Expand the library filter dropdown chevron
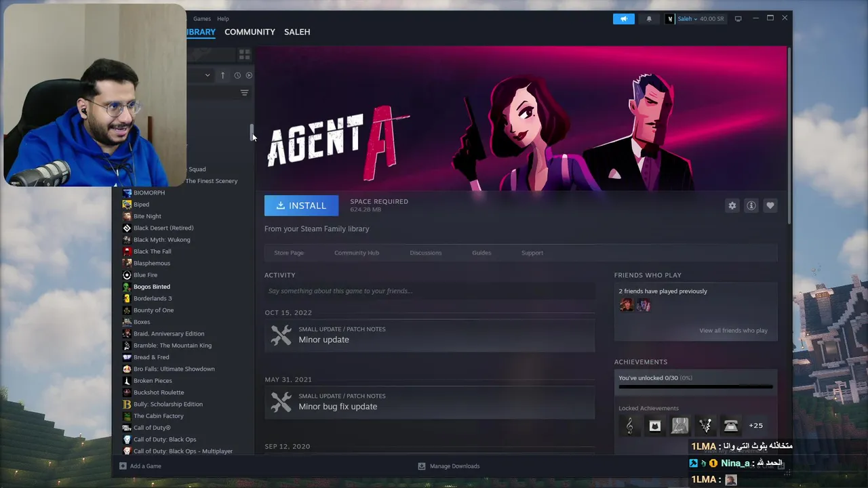Image resolution: width=868 pixels, height=488 pixels. tap(208, 75)
